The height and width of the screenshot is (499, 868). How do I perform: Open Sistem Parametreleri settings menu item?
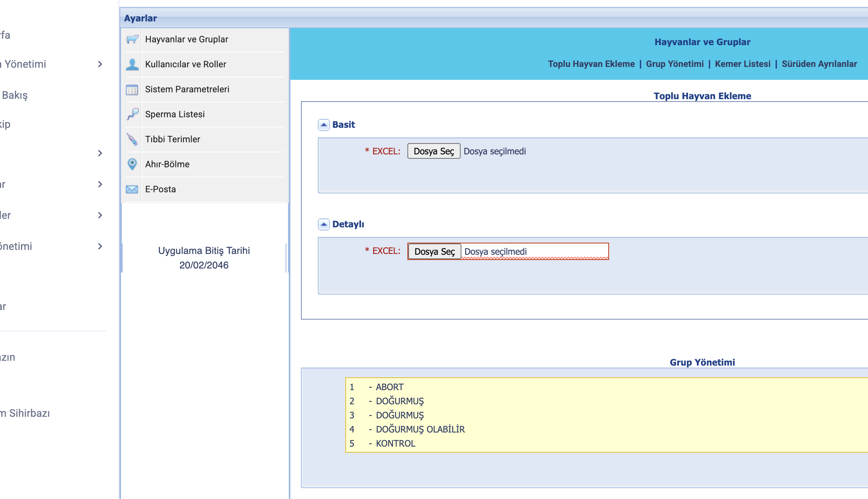coord(187,89)
